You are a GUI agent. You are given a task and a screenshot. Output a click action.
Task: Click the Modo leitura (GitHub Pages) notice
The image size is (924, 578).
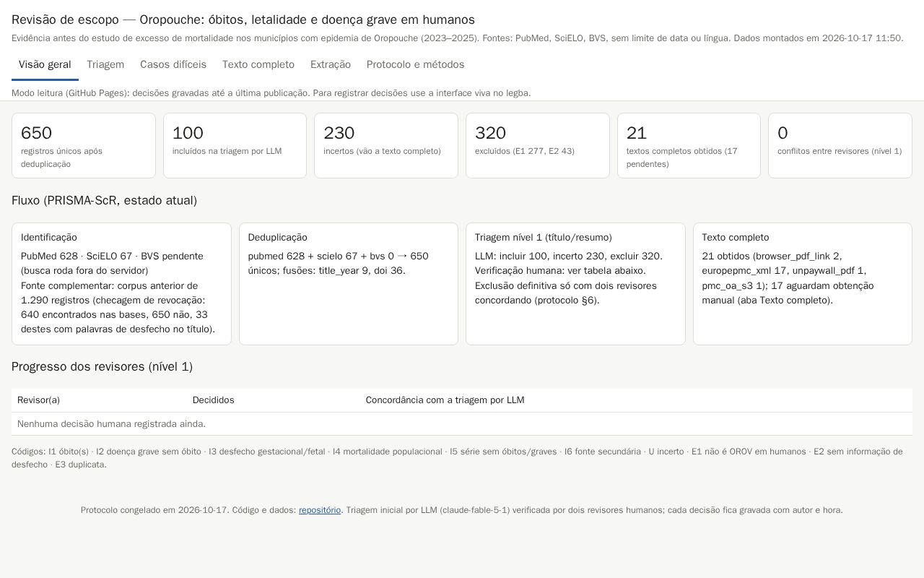click(x=271, y=93)
